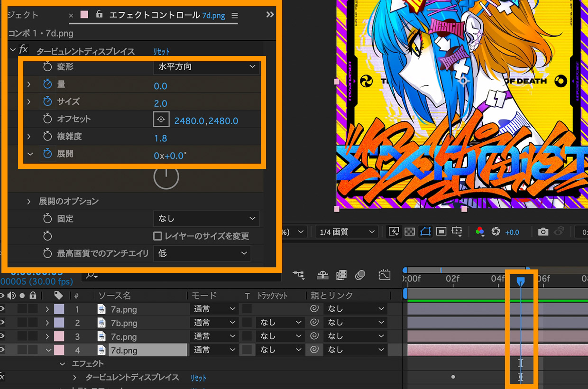Screen dimensions: 588x389
Task: Click the ソース名 column header
Action: tap(114, 295)
